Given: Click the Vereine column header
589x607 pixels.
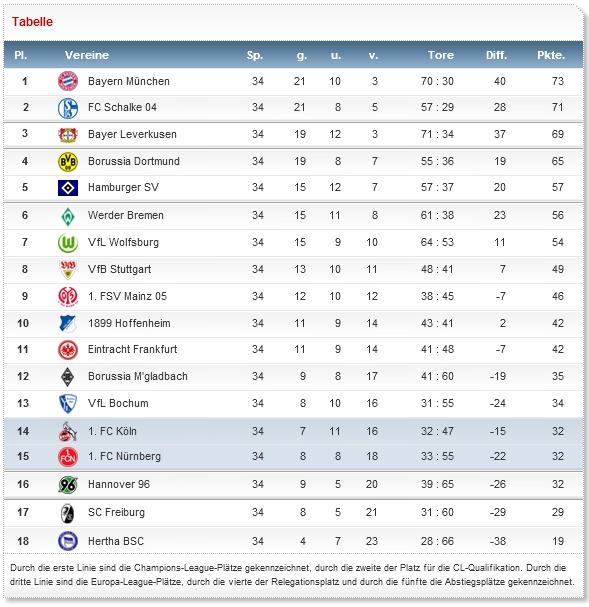Looking at the screenshot, I should pos(87,55).
